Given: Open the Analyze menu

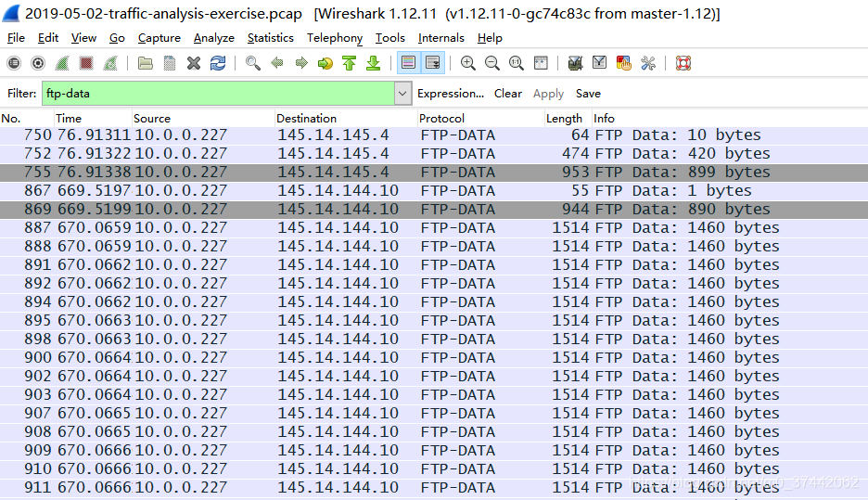Looking at the screenshot, I should click(213, 38).
